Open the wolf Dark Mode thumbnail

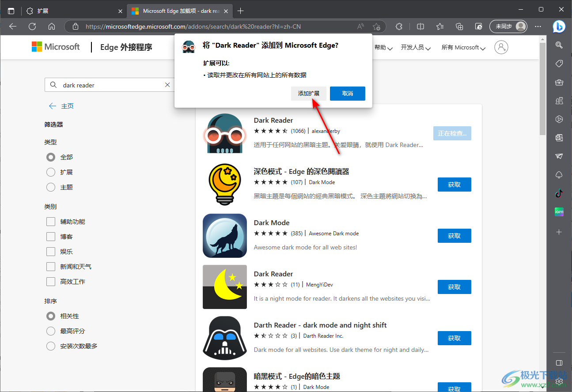coord(225,236)
